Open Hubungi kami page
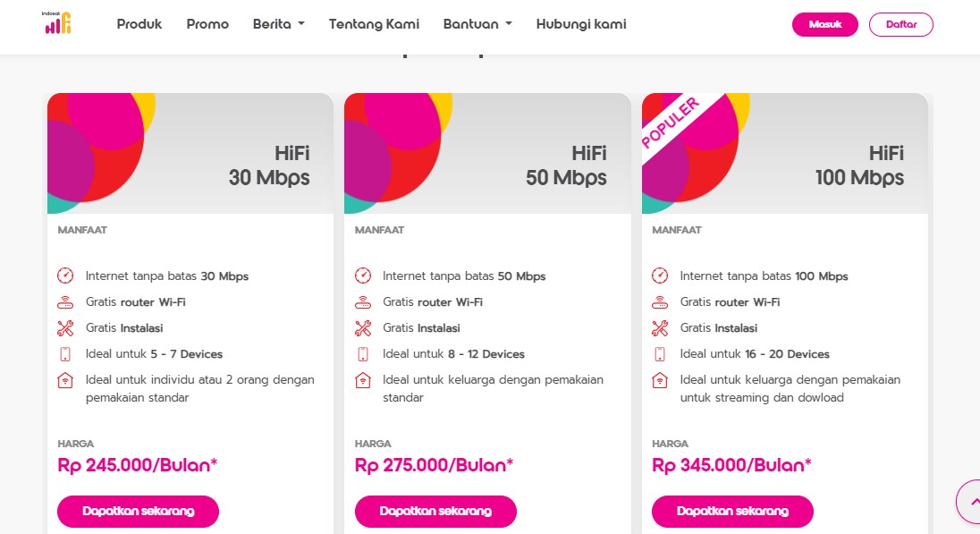This screenshot has width=980, height=534. point(580,24)
